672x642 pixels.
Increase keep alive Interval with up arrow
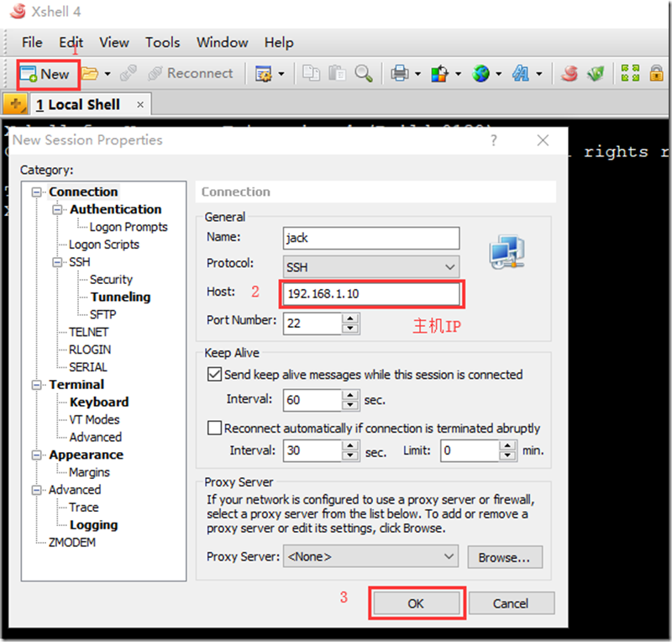(x=350, y=395)
